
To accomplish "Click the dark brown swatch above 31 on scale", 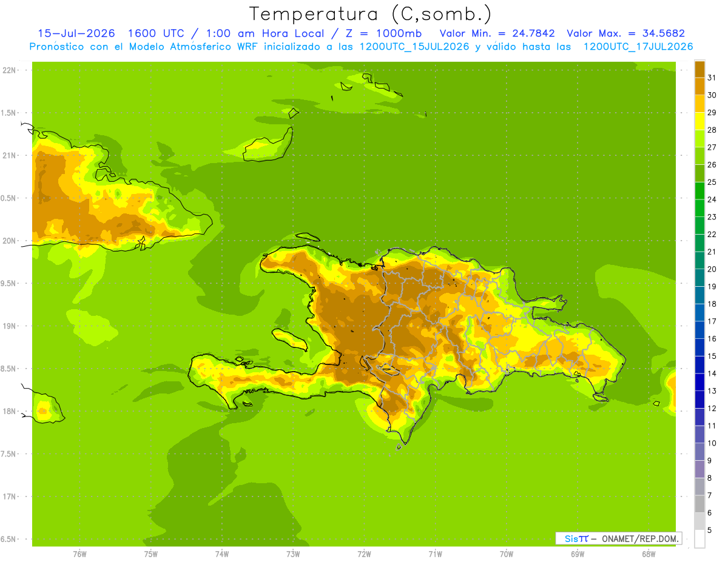I will [699, 69].
